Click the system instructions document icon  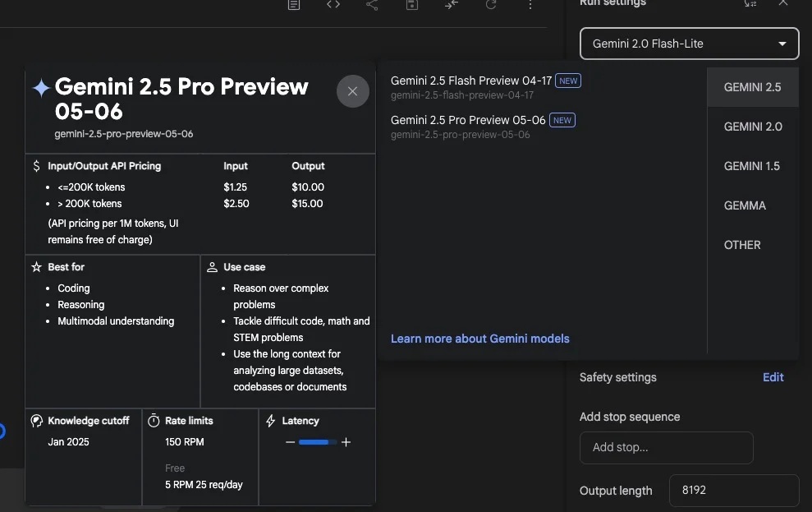pos(294,5)
